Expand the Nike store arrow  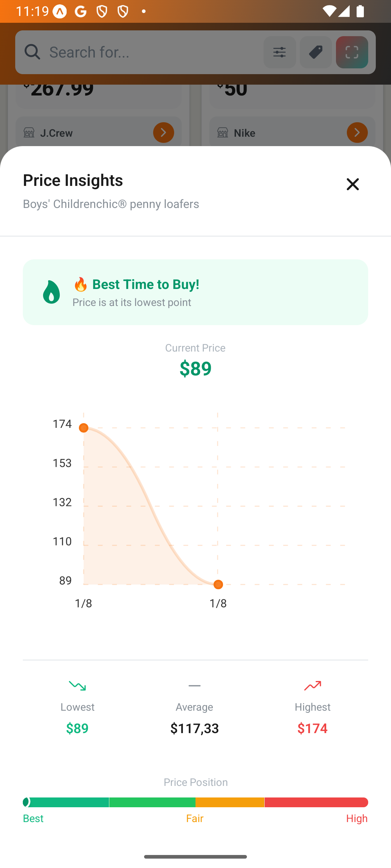357,133
